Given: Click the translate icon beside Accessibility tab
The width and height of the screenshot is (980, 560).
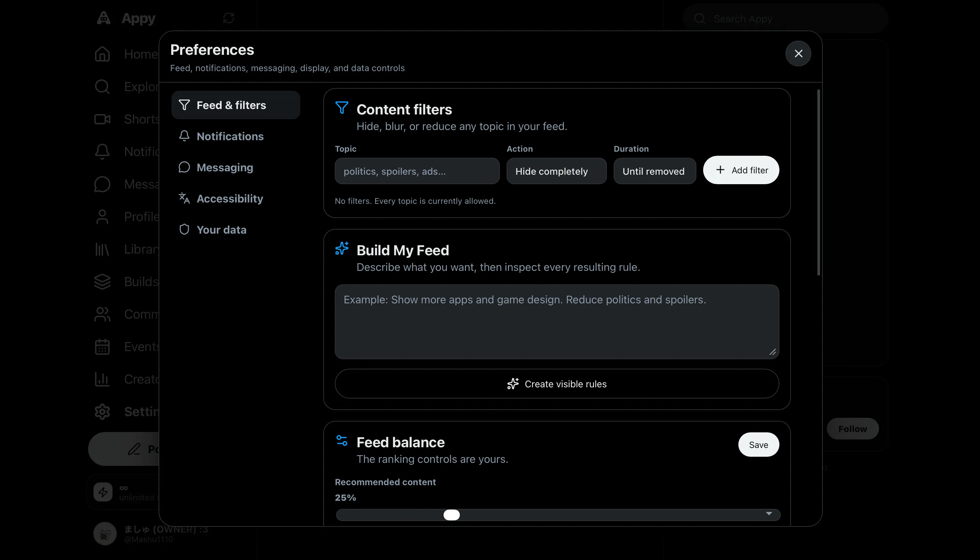Looking at the screenshot, I should (x=184, y=198).
